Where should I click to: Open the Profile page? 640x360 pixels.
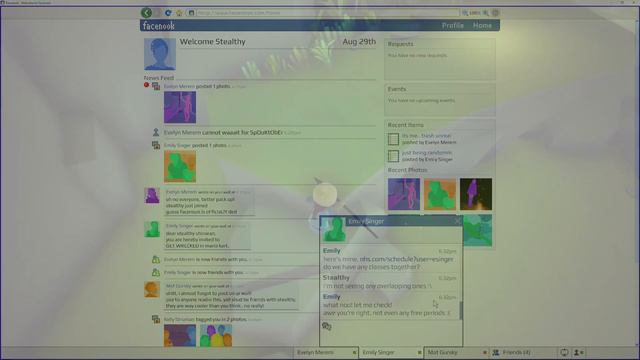point(453,25)
